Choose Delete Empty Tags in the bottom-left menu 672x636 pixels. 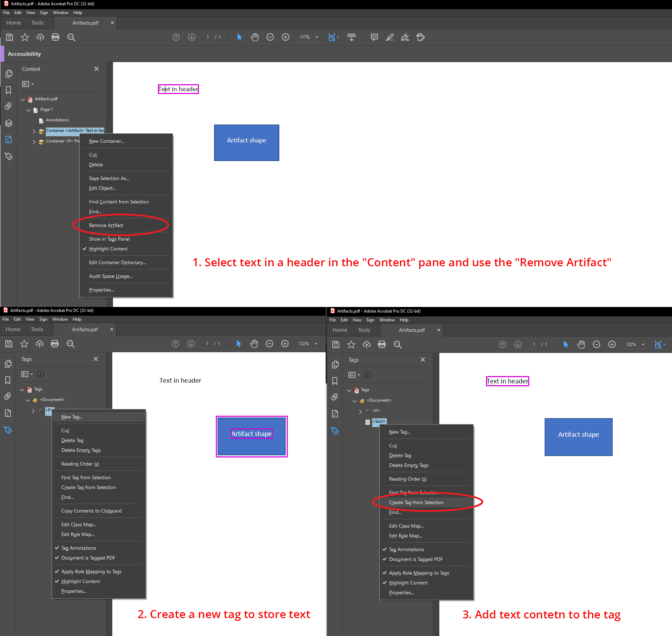coord(81,450)
